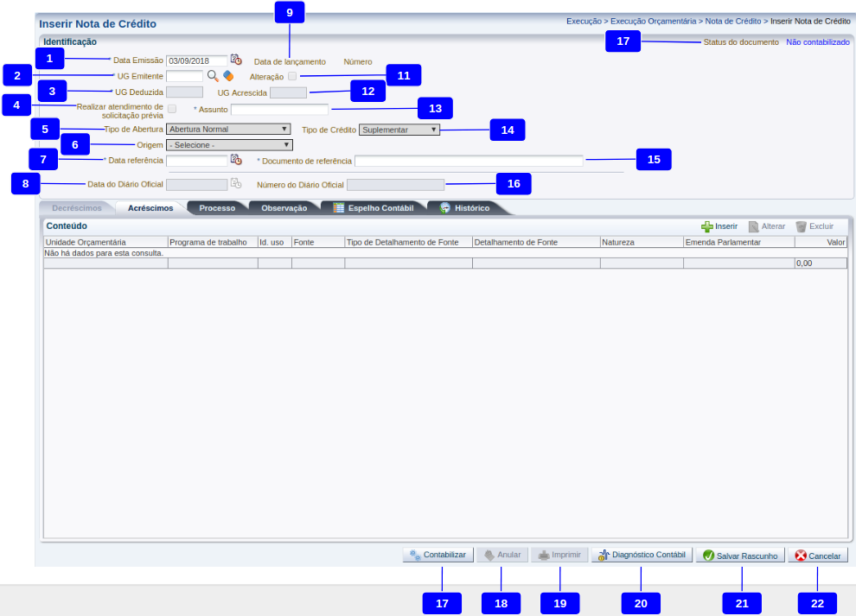The width and height of the screenshot is (856, 616).
Task: Open the Data referência calendar icon
Action: point(235,160)
